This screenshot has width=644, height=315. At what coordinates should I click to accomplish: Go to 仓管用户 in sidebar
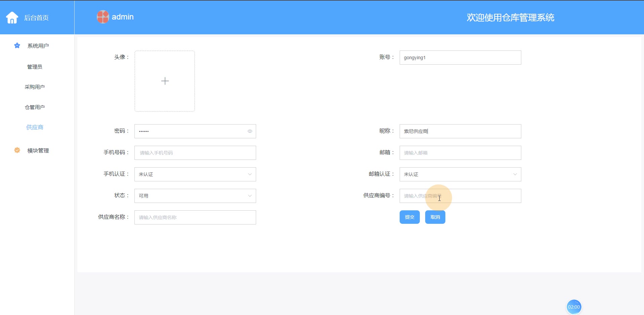click(x=35, y=107)
